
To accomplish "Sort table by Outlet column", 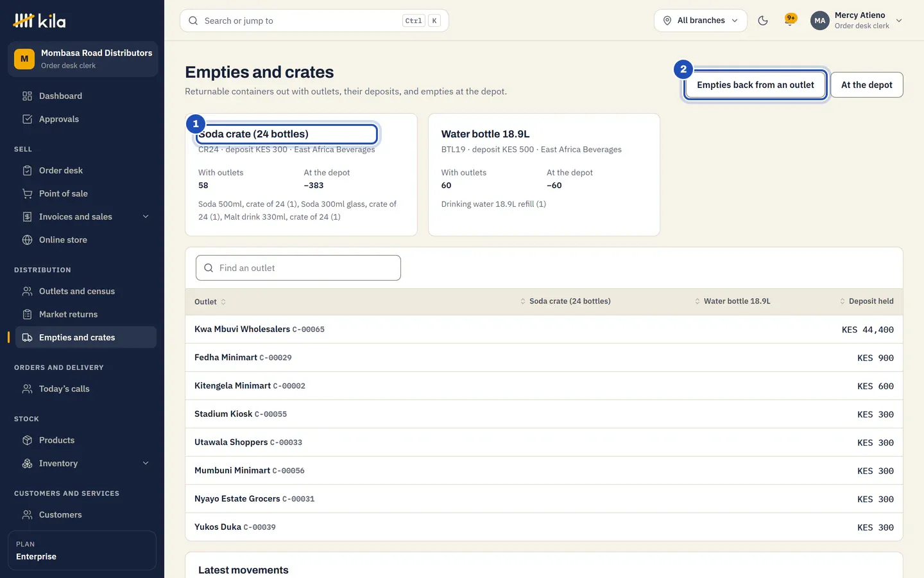I will point(210,302).
